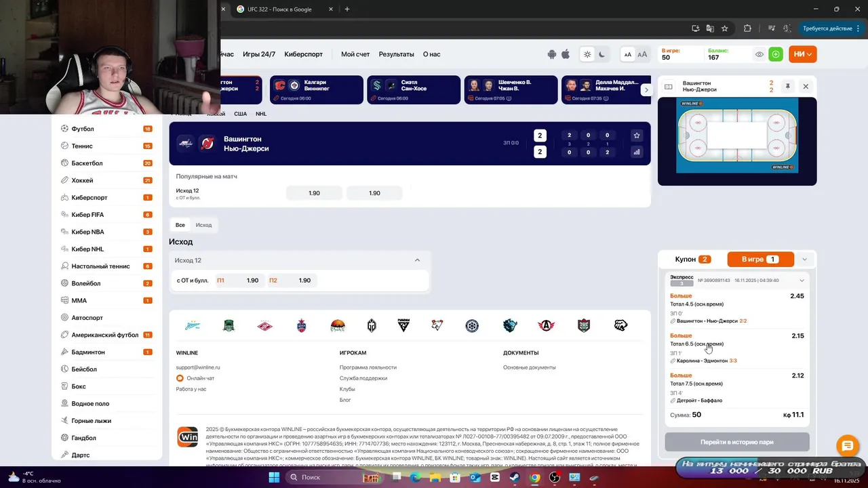This screenshot has width=868, height=488.
Task: Open the Android app download icon
Action: (x=552, y=54)
